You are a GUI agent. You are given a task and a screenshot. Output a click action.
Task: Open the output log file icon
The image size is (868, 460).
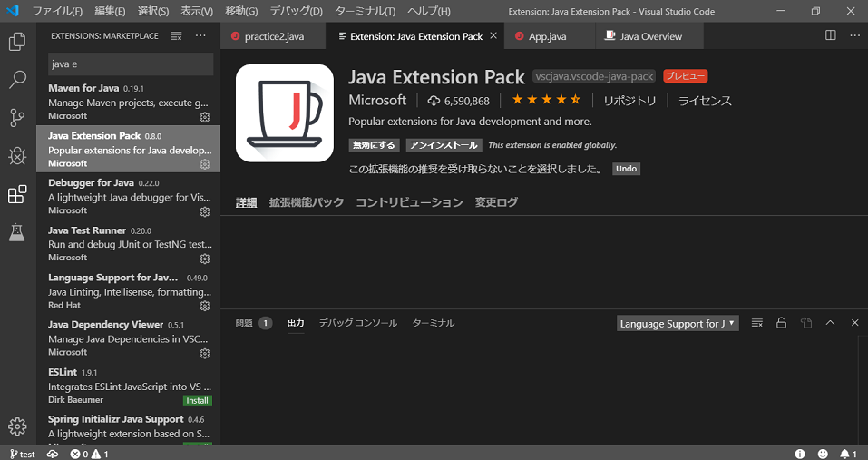806,323
